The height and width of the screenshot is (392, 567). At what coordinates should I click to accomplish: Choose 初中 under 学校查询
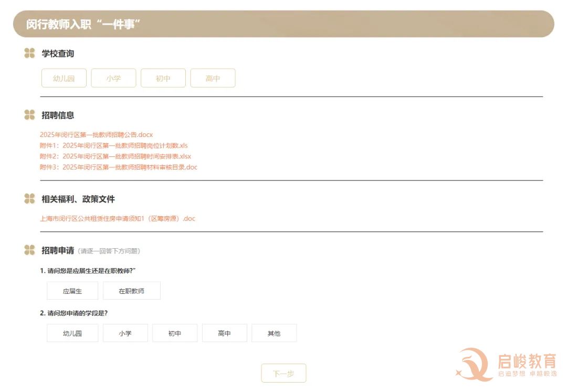click(x=163, y=78)
